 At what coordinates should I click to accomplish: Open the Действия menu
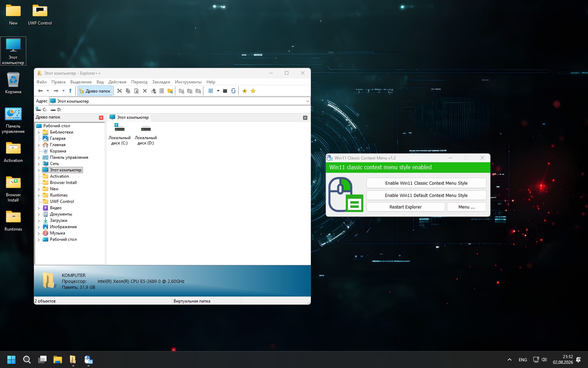[x=117, y=82]
